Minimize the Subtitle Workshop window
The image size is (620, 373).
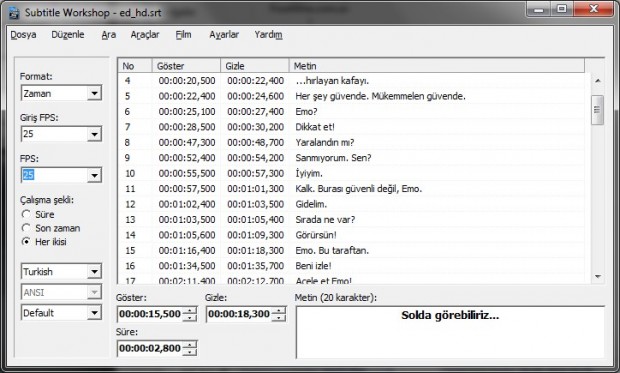[539, 9]
